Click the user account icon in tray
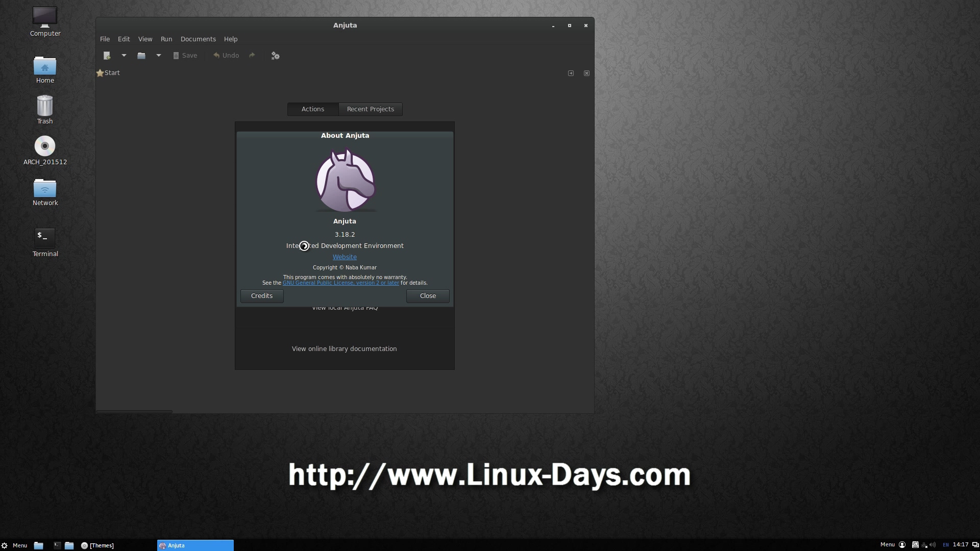 [x=902, y=545]
